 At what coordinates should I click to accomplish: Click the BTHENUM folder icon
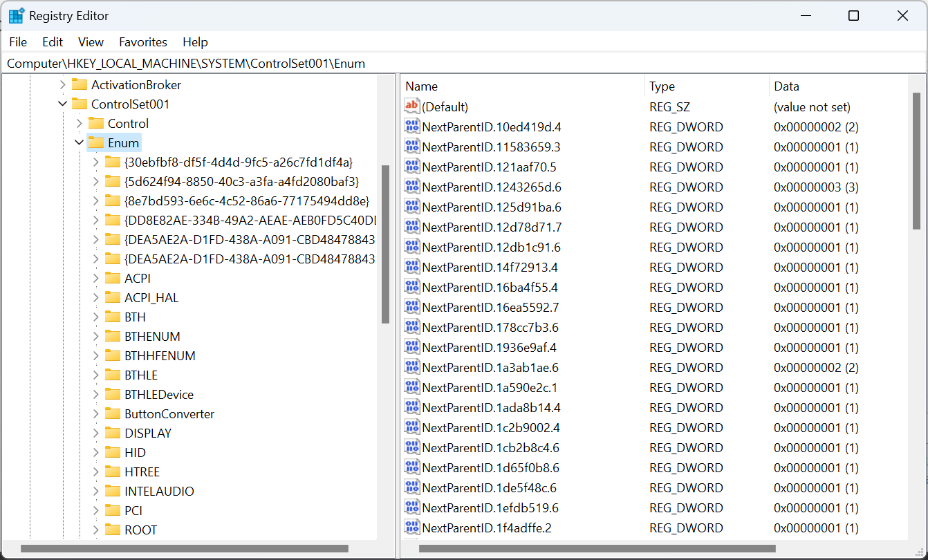coord(113,336)
